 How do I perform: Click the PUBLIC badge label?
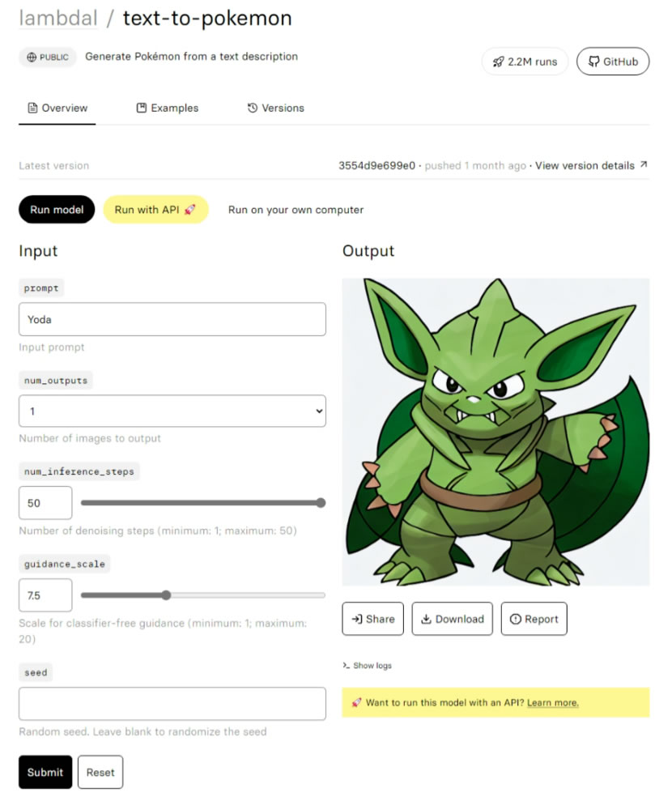pos(48,57)
